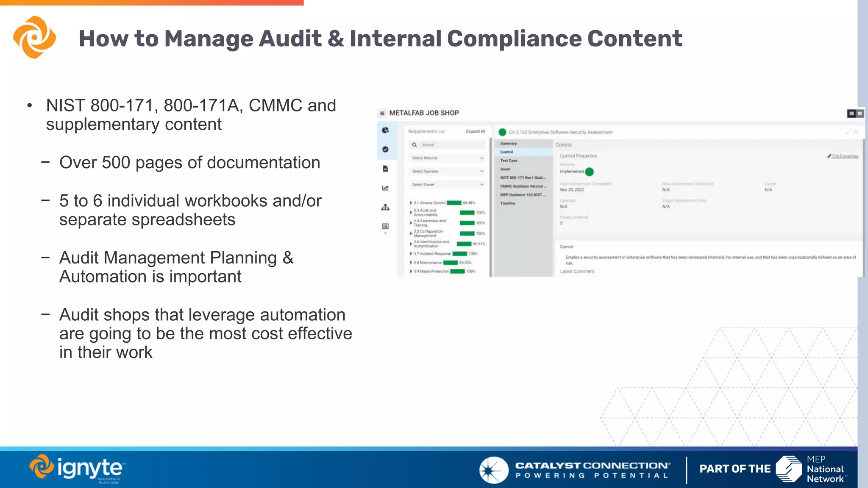The width and height of the screenshot is (868, 488).
Task: Open the NIST 800-171 Rev1 Guid... tab
Action: click(x=523, y=177)
